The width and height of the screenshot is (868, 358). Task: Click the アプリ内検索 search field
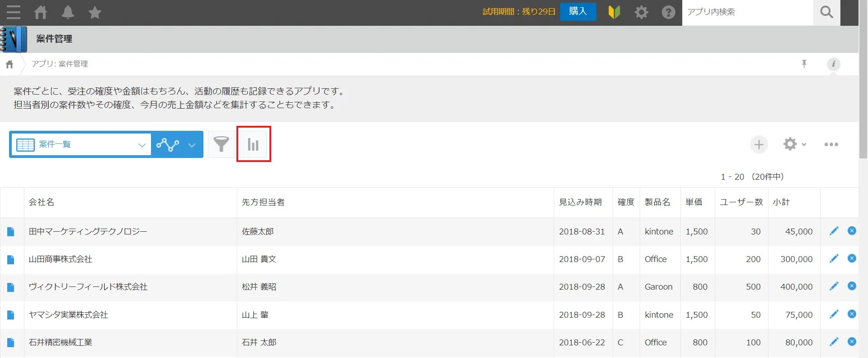747,12
